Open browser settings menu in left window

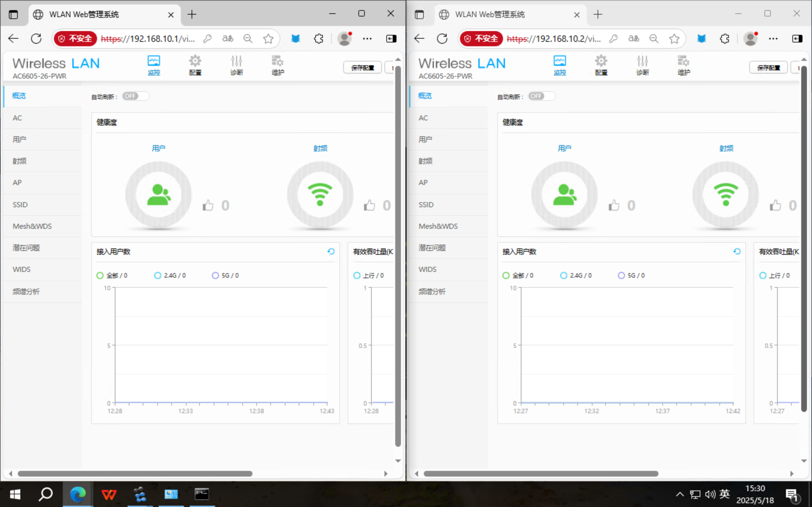pyautogui.click(x=367, y=39)
